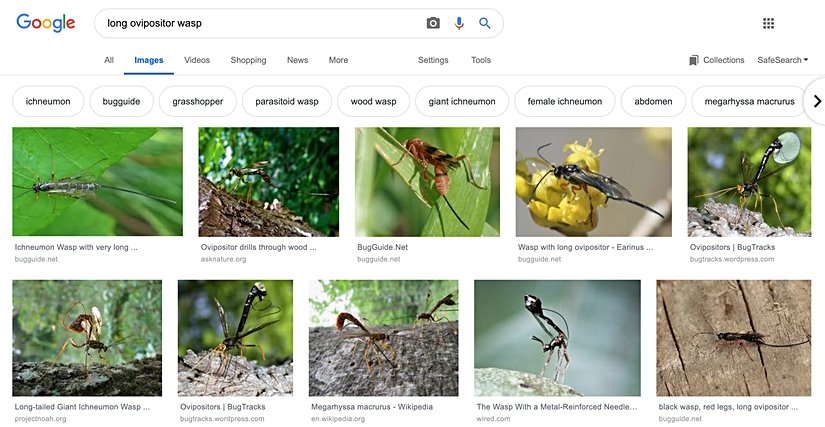Click in the search text field
Image resolution: width=825 pixels, height=427 pixels.
pos(260,23)
